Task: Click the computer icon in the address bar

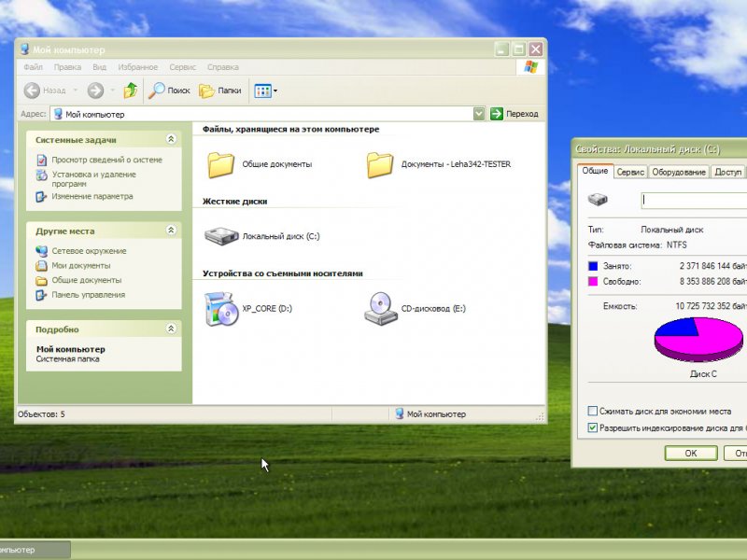Action: pyautogui.click(x=58, y=114)
